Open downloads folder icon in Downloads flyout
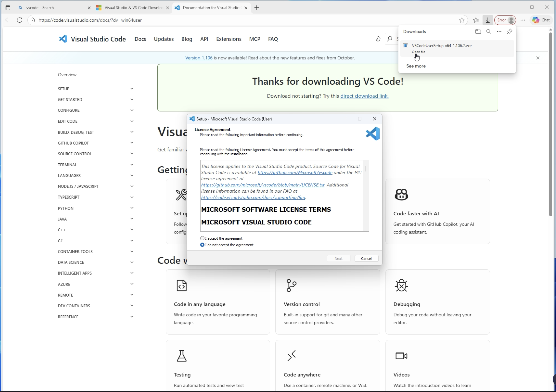The height and width of the screenshot is (392, 556). click(x=478, y=31)
